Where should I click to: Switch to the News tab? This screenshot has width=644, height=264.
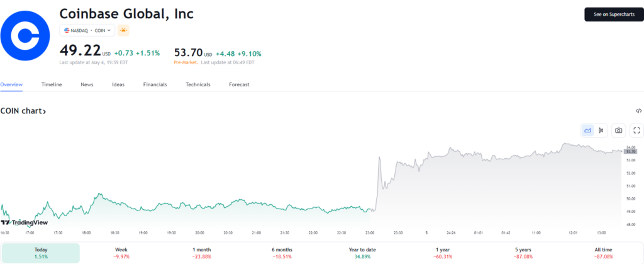click(87, 84)
